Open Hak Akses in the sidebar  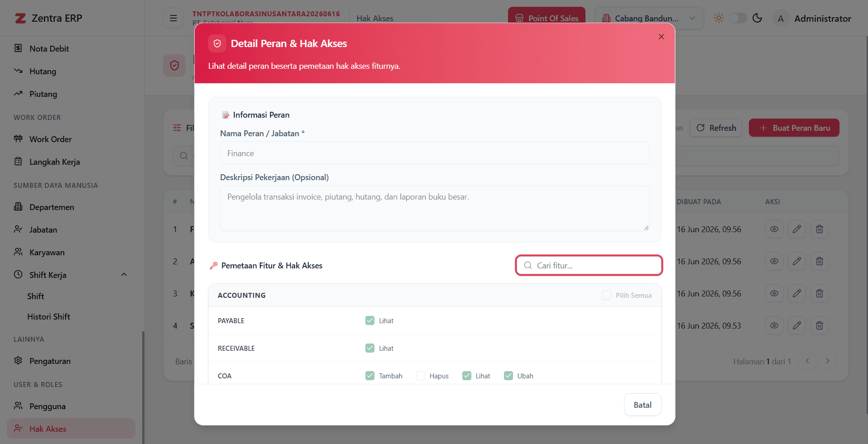71,428
